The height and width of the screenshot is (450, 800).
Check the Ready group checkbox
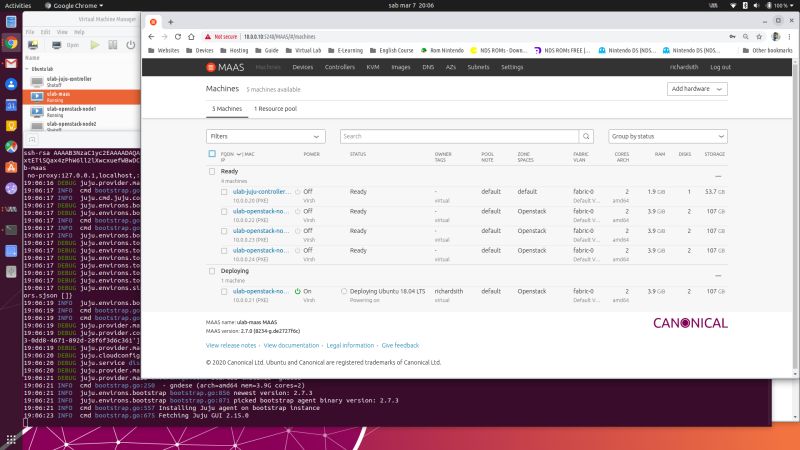point(212,171)
